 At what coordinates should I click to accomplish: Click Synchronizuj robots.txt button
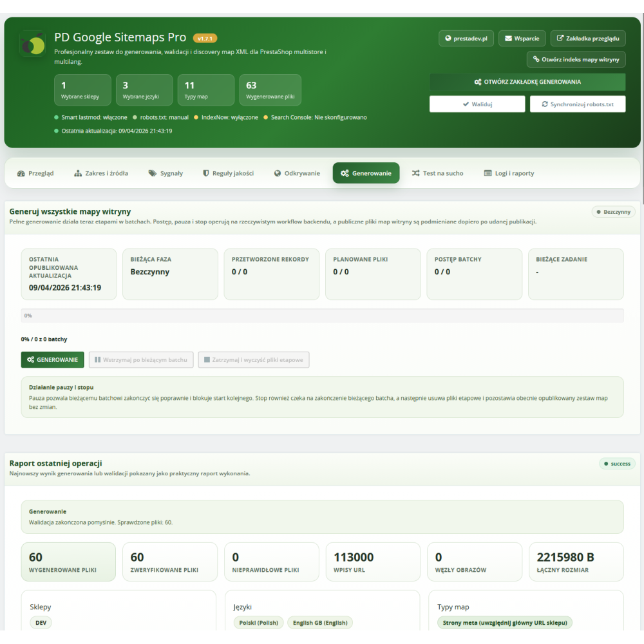coord(578,104)
